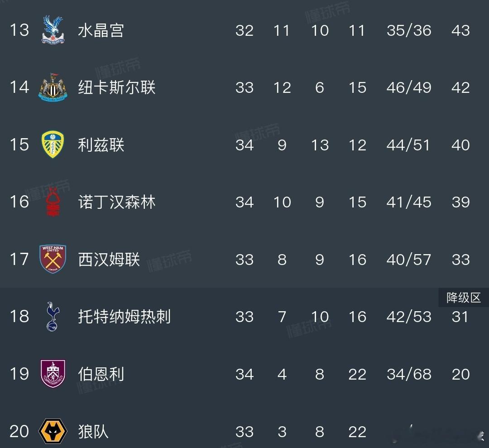Image resolution: width=489 pixels, height=448 pixels.
Task: Select the Tottenham Hotspur cockerel badge
Action: coord(52,317)
